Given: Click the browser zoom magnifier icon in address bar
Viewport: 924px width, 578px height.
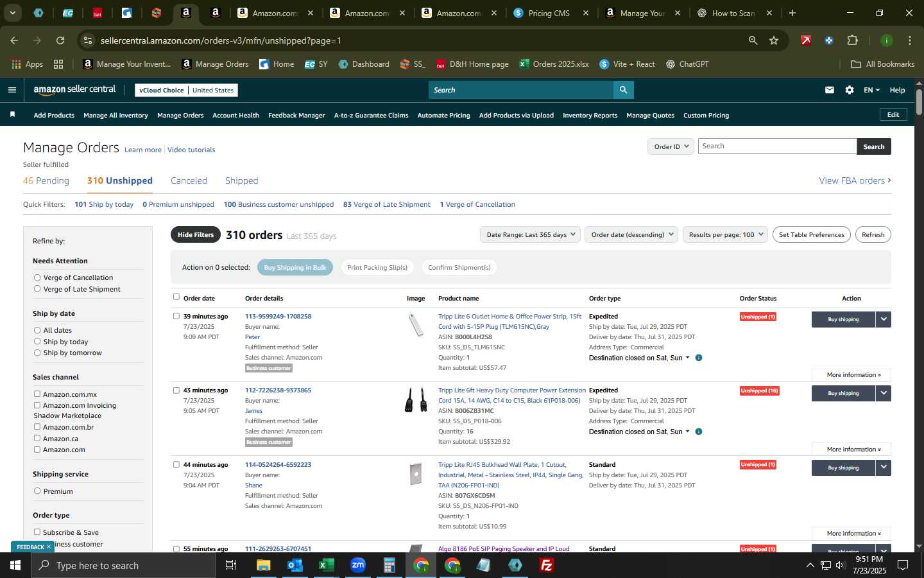Looking at the screenshot, I should [753, 40].
